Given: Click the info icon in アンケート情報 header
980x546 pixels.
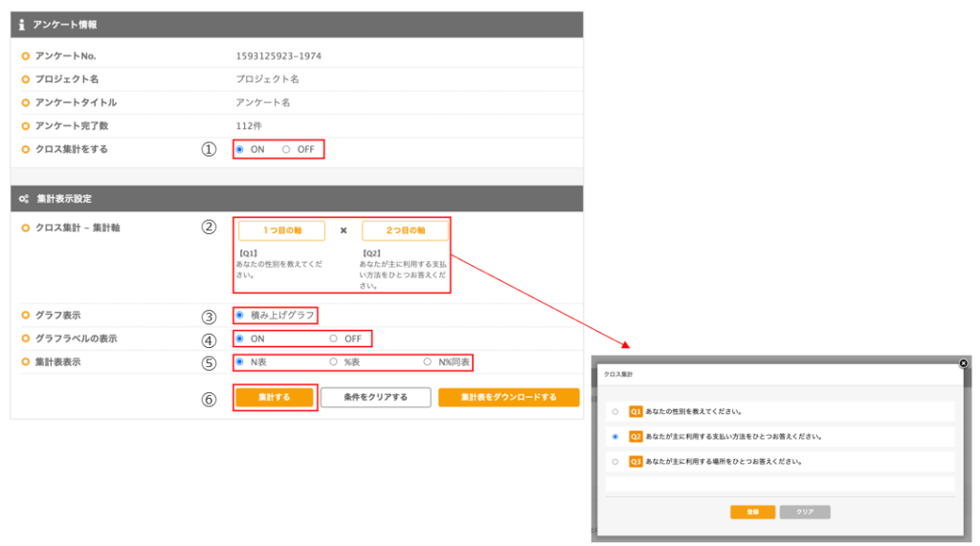Looking at the screenshot, I should 22,25.
